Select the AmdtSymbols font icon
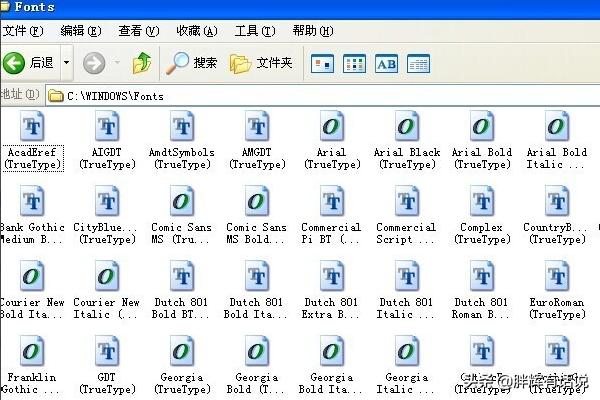The image size is (600, 400). click(182, 126)
